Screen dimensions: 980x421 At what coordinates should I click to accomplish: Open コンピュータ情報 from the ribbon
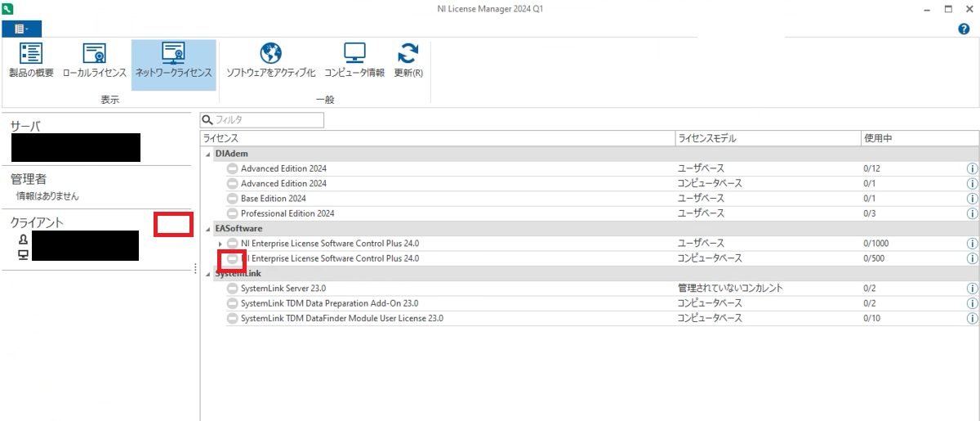coord(354,60)
